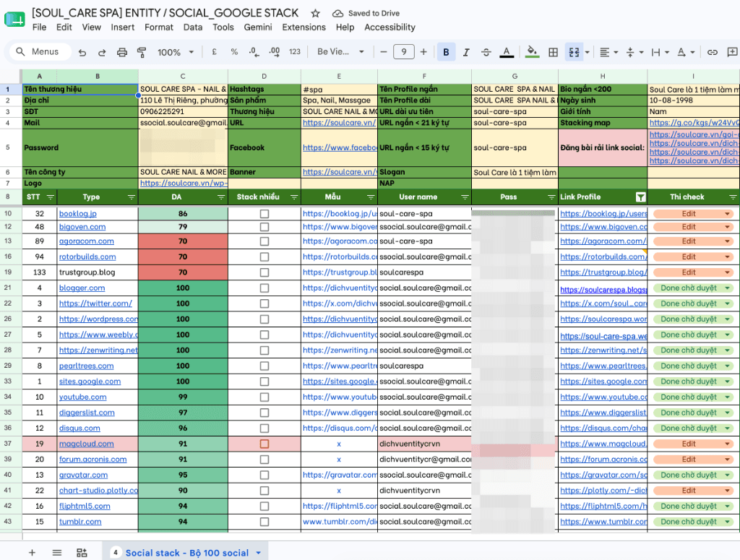Open the all sheets list
The height and width of the screenshot is (560, 740).
click(56, 553)
